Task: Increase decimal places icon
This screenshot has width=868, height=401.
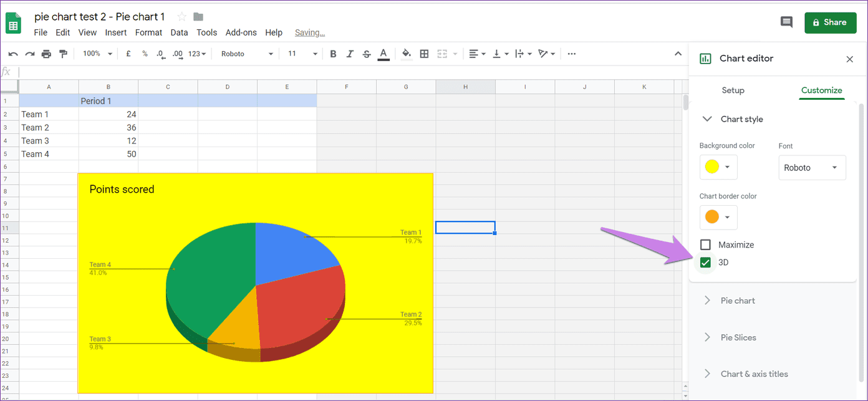Action: pos(178,54)
